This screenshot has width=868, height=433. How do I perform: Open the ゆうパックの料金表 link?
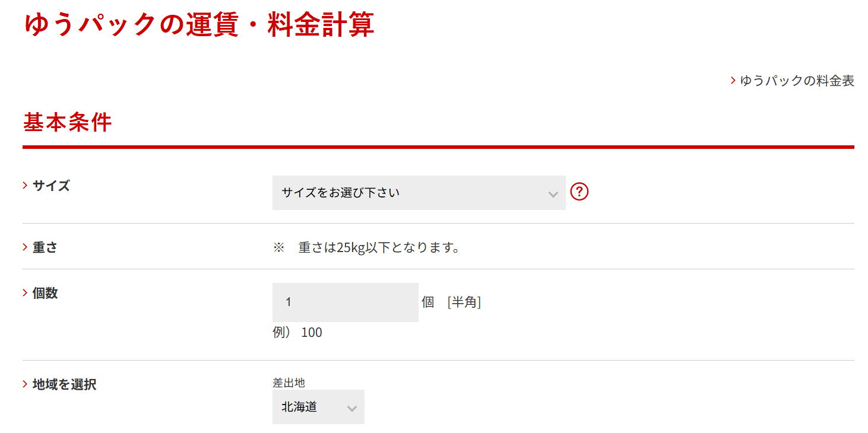click(797, 81)
